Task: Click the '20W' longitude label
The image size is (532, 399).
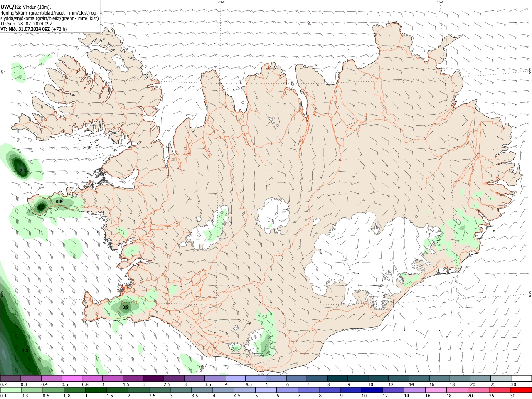Action: (x=221, y=2)
